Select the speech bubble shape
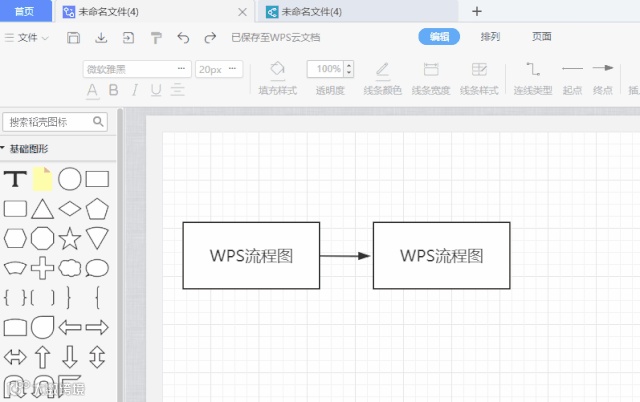Screen dimensions: 640x402 coord(97,268)
